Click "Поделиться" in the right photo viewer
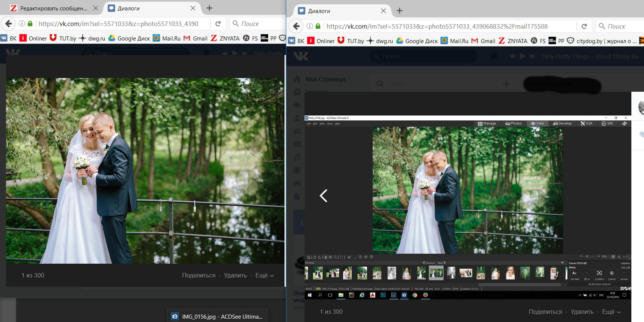The height and width of the screenshot is (322, 644). [545, 312]
